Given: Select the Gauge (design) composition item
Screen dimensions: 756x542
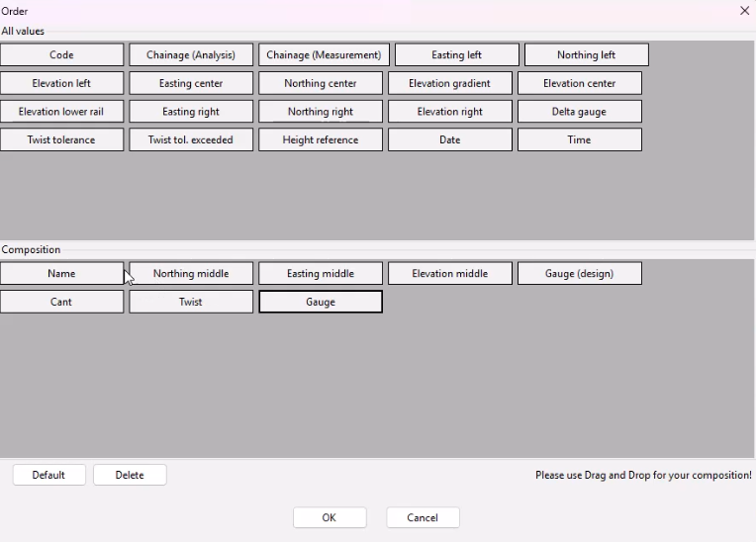Looking at the screenshot, I should (x=579, y=274).
